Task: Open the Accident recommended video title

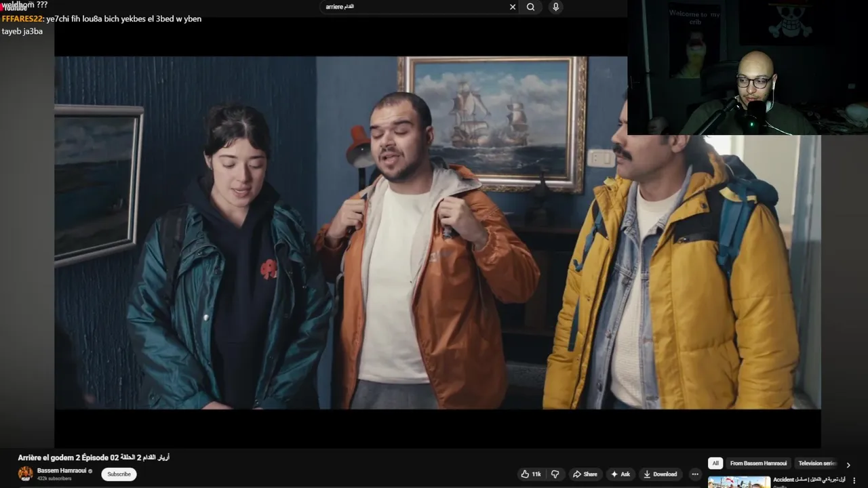Action: click(x=809, y=480)
